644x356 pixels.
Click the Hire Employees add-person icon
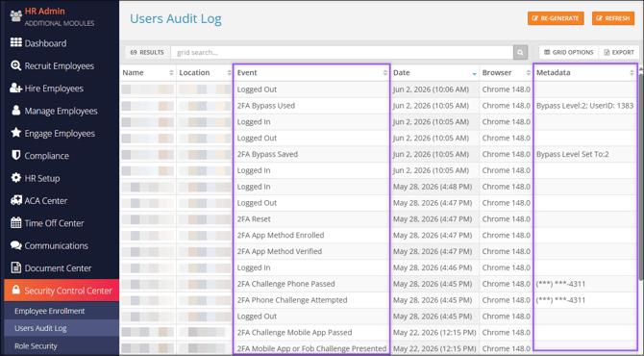(16, 88)
